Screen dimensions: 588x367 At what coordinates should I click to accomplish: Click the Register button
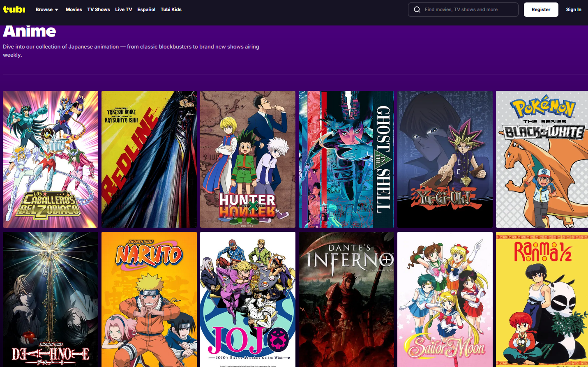tap(541, 9)
